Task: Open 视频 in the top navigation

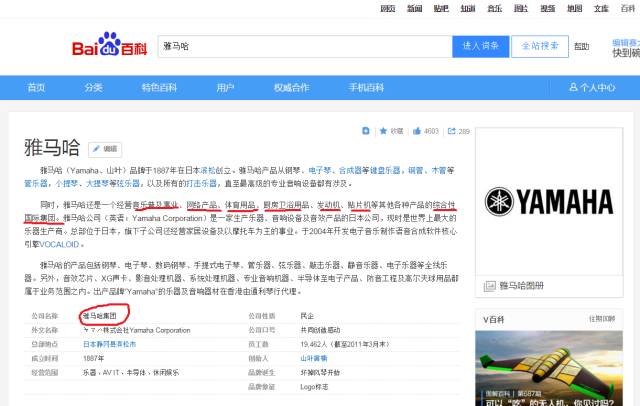Action: (x=548, y=8)
